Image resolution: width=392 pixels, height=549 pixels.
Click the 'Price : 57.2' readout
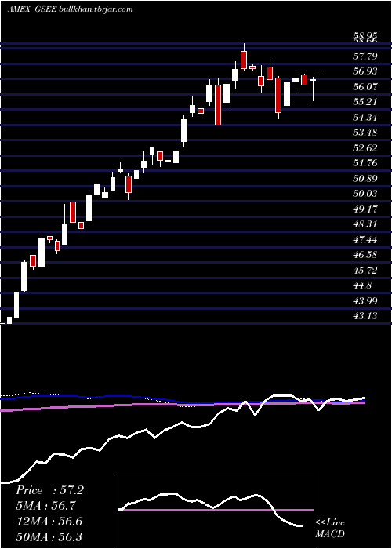tap(49, 490)
